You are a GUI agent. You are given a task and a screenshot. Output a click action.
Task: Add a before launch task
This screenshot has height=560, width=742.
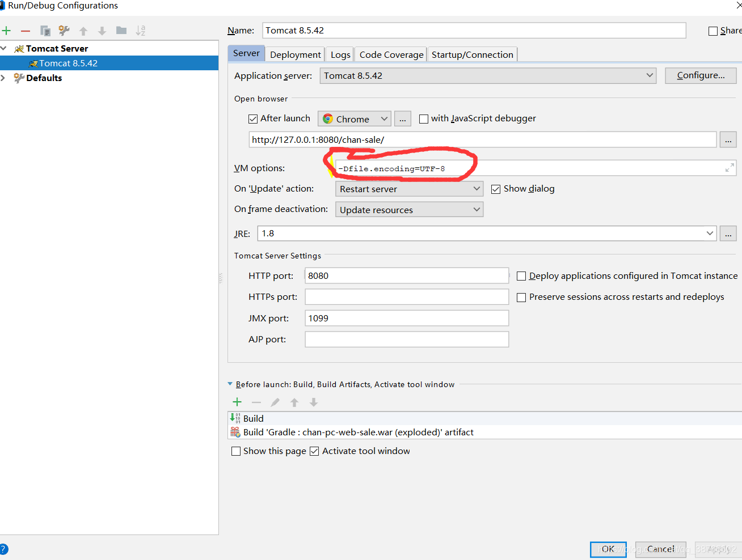coord(237,402)
